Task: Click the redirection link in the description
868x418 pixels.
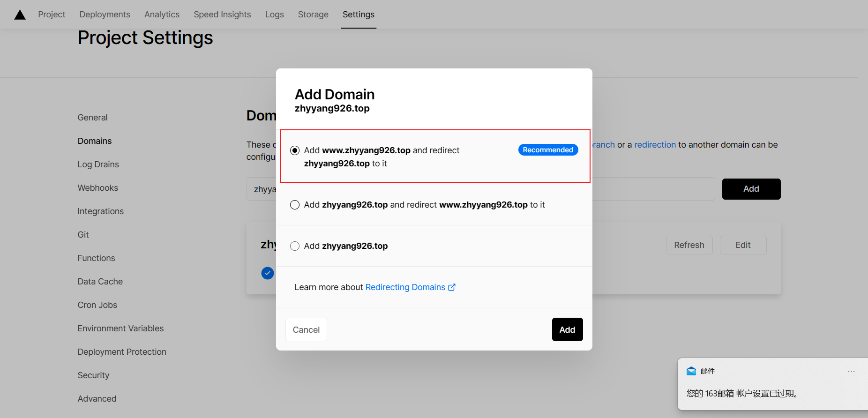Action: (655, 145)
